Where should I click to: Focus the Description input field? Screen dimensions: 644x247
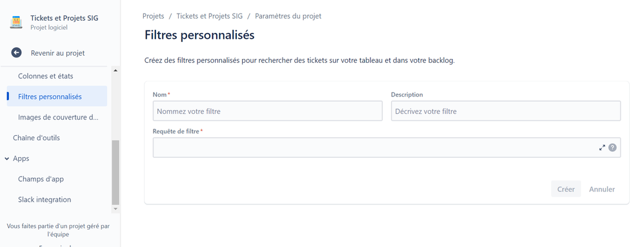506,111
